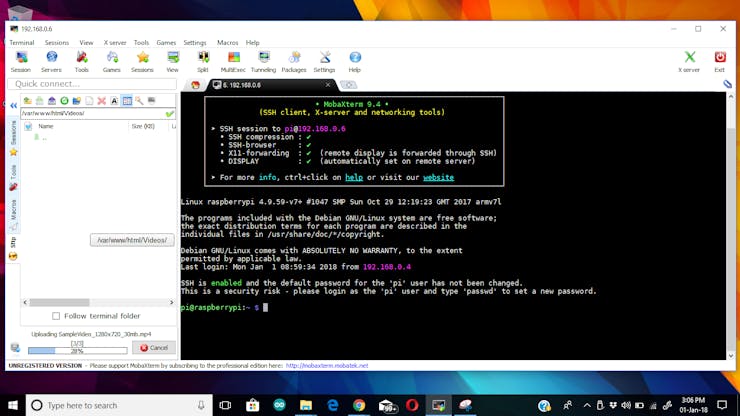Open the Session toolbar icon
740x416 pixels.
click(x=21, y=62)
